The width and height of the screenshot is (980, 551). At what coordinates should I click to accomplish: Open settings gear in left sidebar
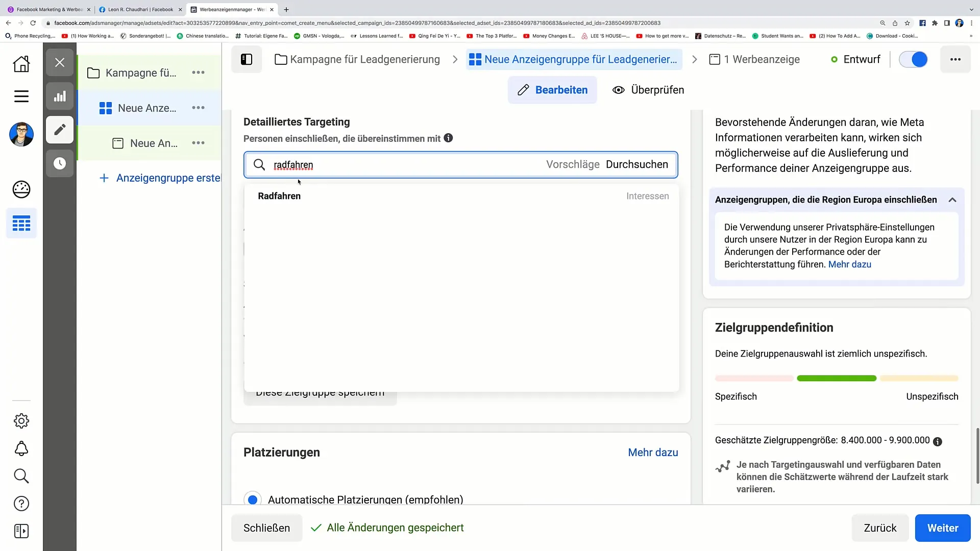tap(21, 421)
